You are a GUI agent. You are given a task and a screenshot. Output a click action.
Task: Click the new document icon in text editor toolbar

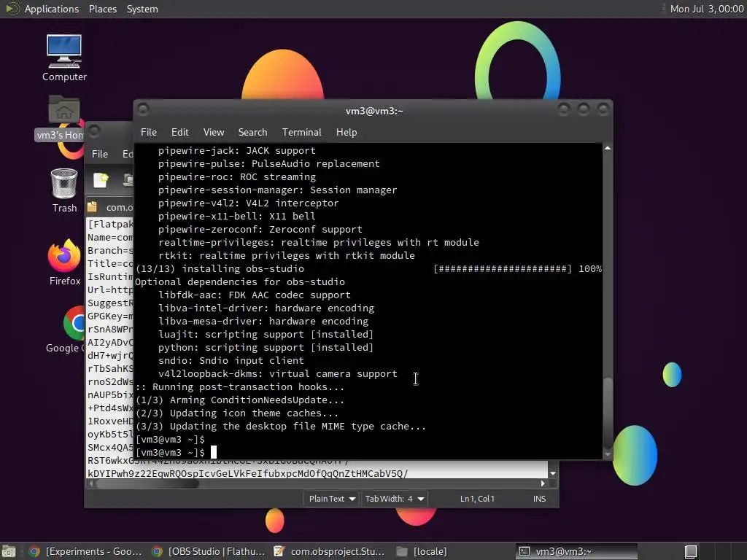[101, 180]
